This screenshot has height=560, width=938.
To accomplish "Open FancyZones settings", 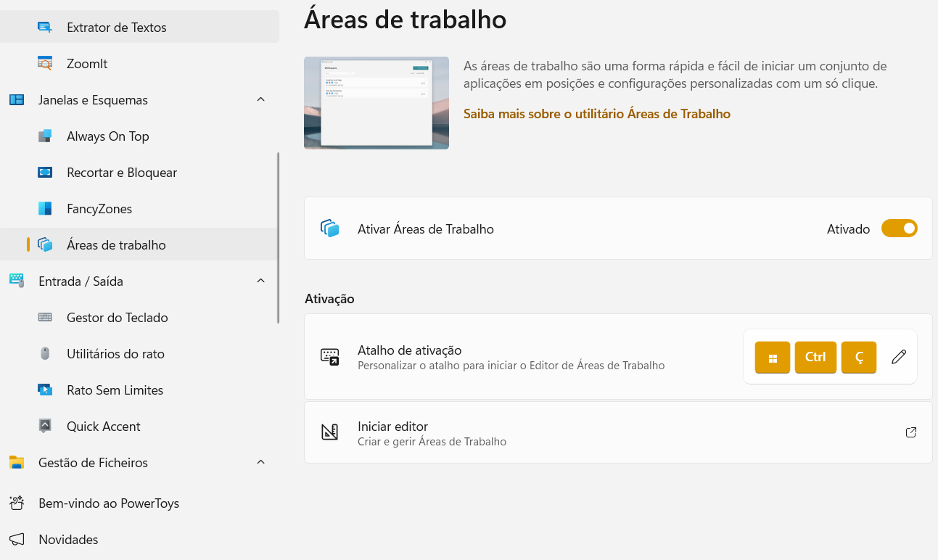I will pyautogui.click(x=139, y=209).
